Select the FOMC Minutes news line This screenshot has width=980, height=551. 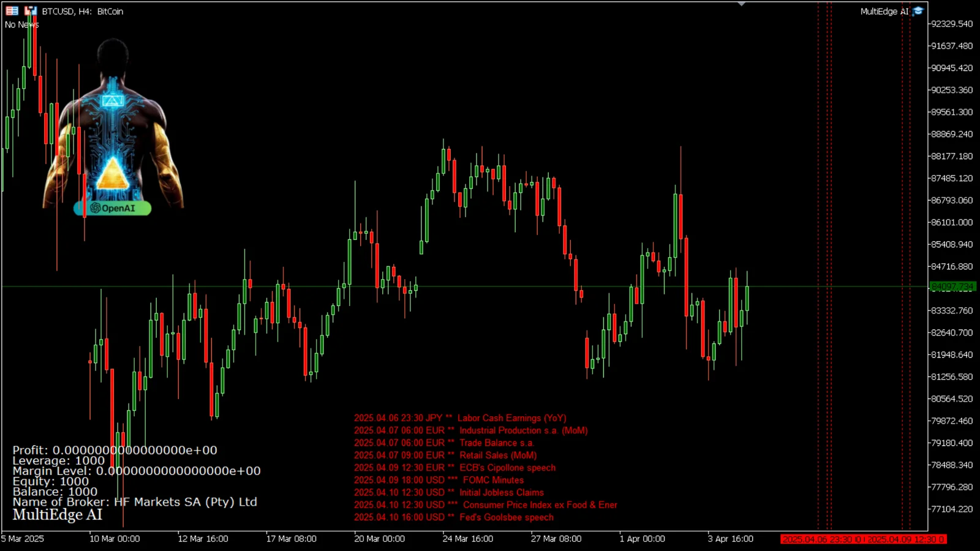pyautogui.click(x=439, y=480)
